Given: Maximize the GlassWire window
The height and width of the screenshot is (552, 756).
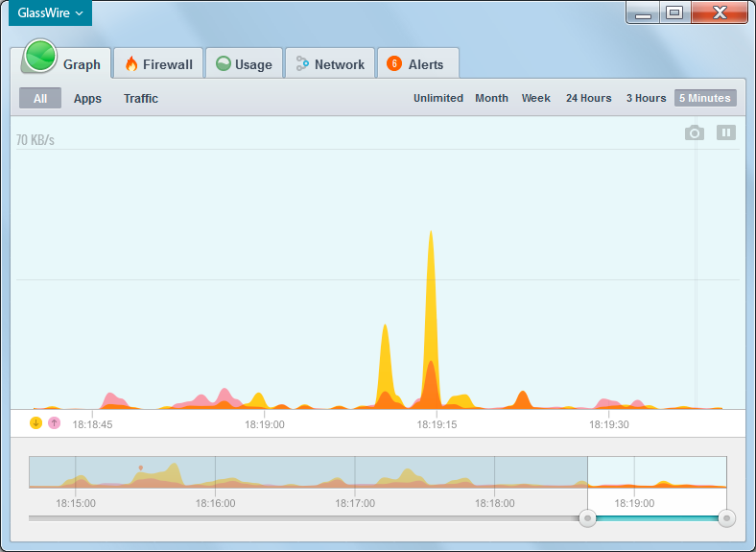Looking at the screenshot, I should (x=674, y=12).
